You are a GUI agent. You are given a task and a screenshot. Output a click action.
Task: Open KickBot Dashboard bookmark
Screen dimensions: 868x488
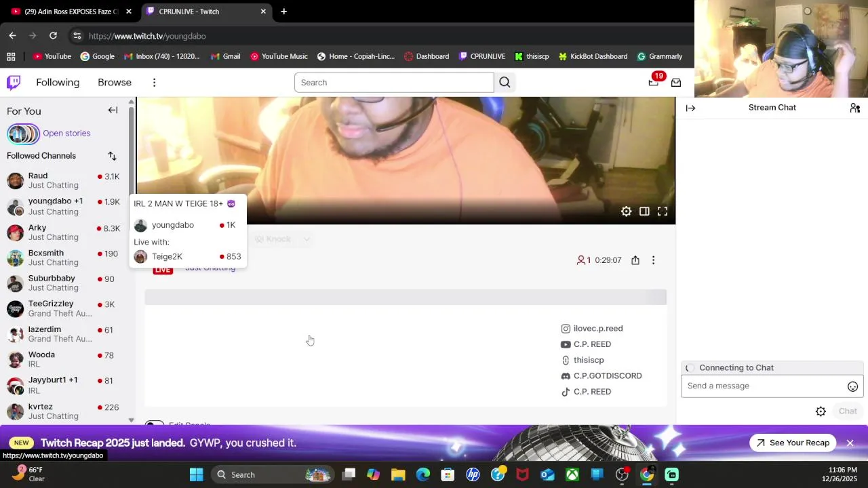pos(593,56)
